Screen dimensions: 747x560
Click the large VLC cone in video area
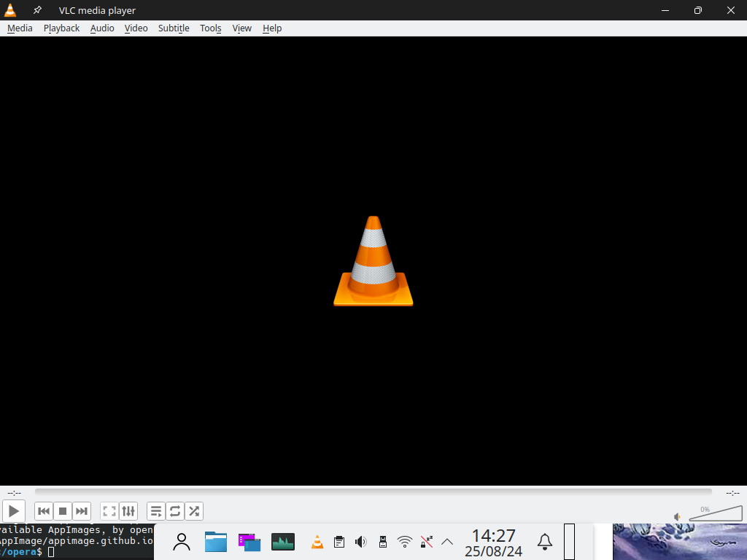pos(373,261)
